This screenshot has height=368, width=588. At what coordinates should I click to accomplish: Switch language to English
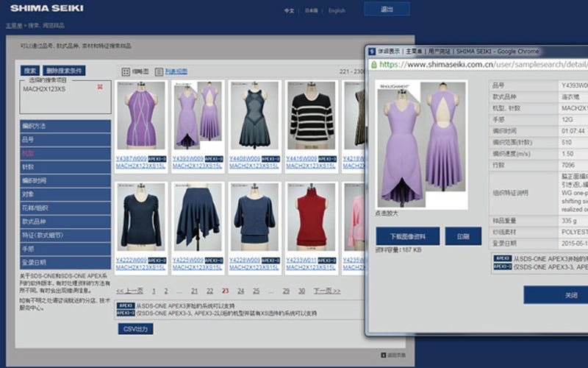click(337, 10)
